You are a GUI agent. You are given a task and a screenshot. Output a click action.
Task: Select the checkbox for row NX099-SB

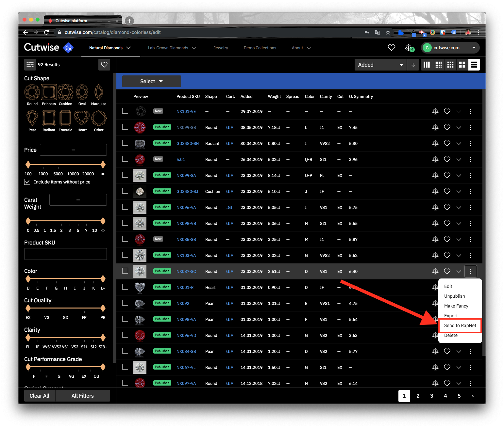click(125, 127)
